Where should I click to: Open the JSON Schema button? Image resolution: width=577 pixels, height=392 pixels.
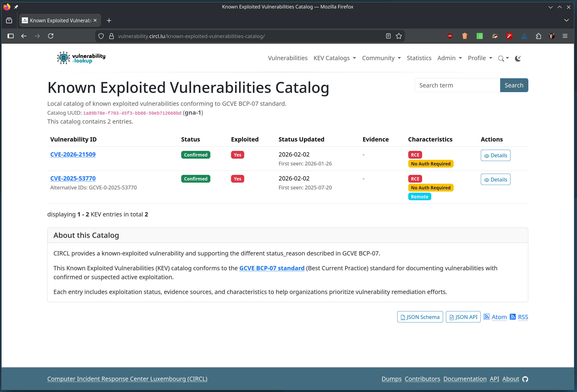[420, 317]
